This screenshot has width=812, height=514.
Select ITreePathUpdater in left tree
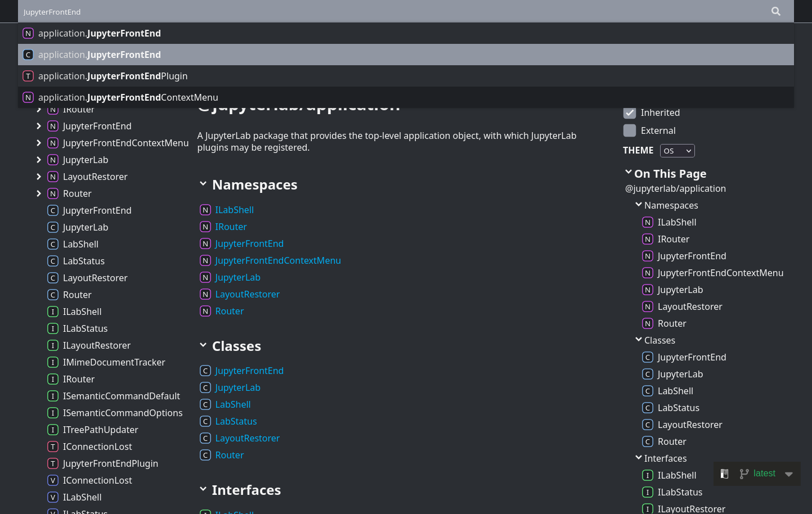tap(101, 430)
